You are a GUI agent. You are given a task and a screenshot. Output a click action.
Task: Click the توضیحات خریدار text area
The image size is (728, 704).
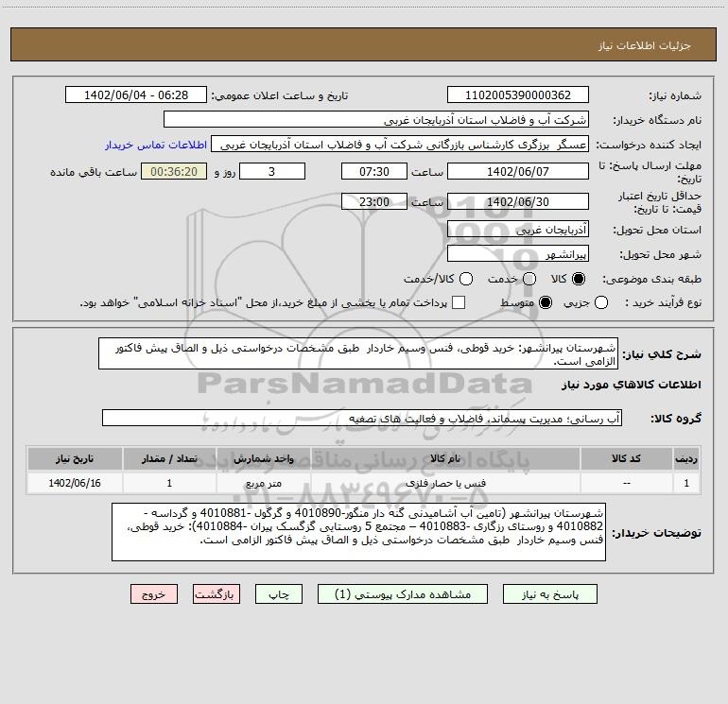[x=359, y=532]
